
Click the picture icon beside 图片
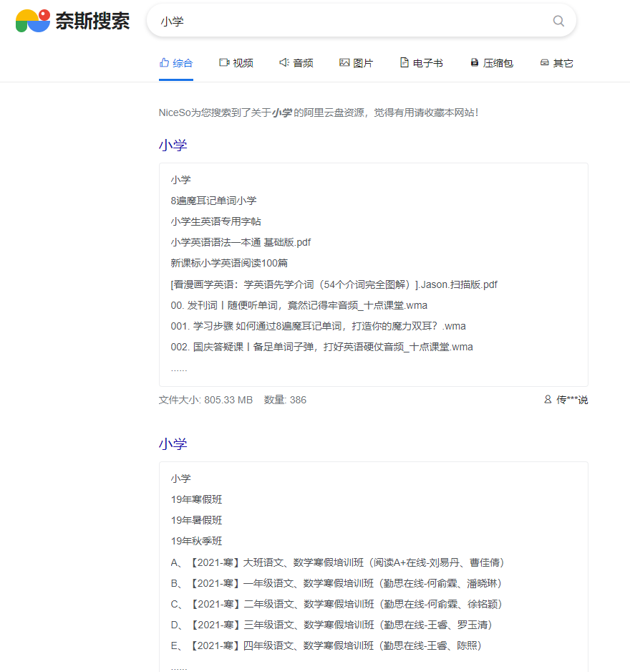344,62
